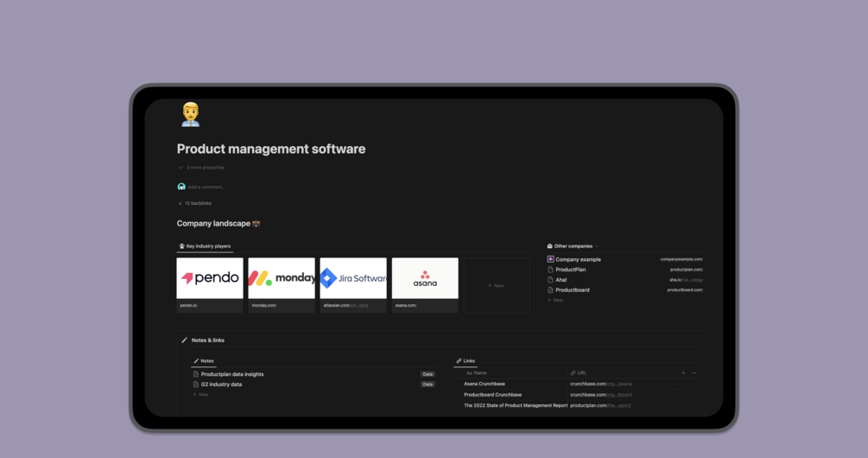
Task: Open the crunchbase.com URL for Asana
Action: [x=600, y=384]
